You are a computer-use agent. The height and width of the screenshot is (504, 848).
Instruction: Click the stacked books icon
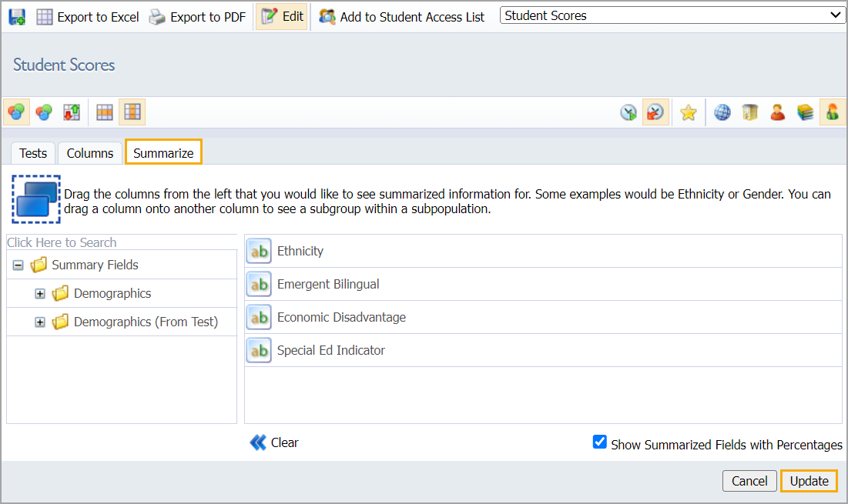tap(805, 113)
